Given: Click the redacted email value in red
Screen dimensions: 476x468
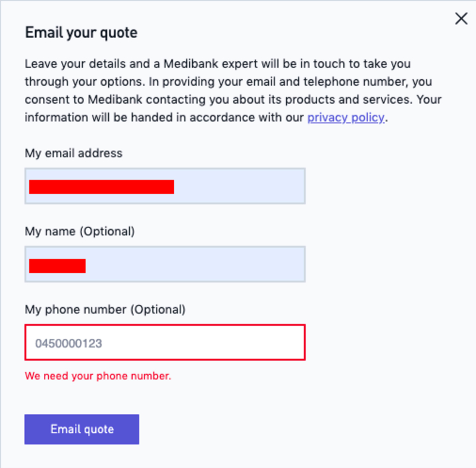Looking at the screenshot, I should 101,187.
